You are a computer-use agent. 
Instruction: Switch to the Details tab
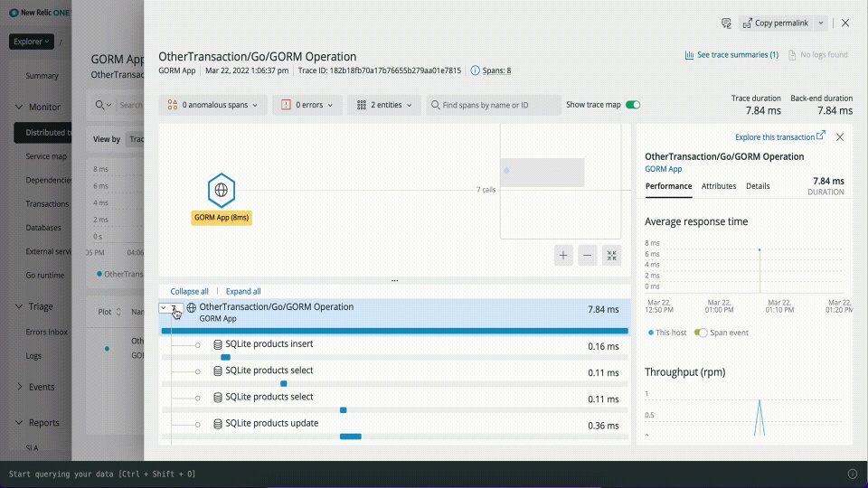758,186
